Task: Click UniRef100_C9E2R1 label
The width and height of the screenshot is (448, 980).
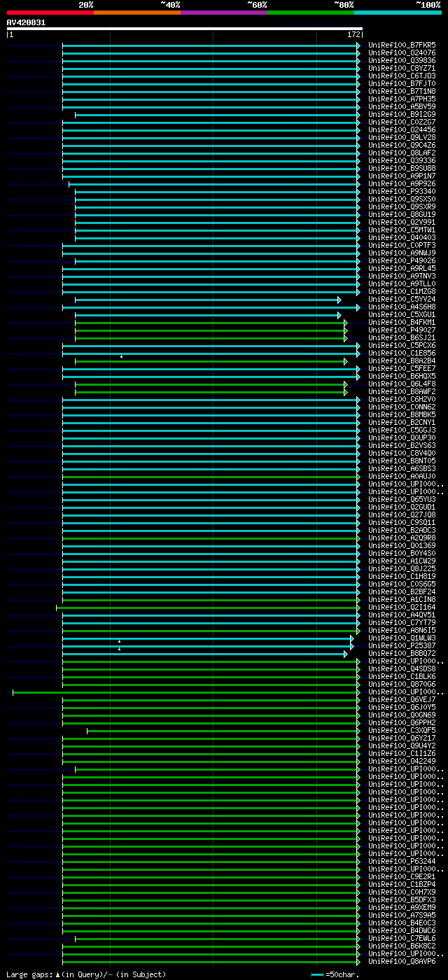Action: (402, 876)
